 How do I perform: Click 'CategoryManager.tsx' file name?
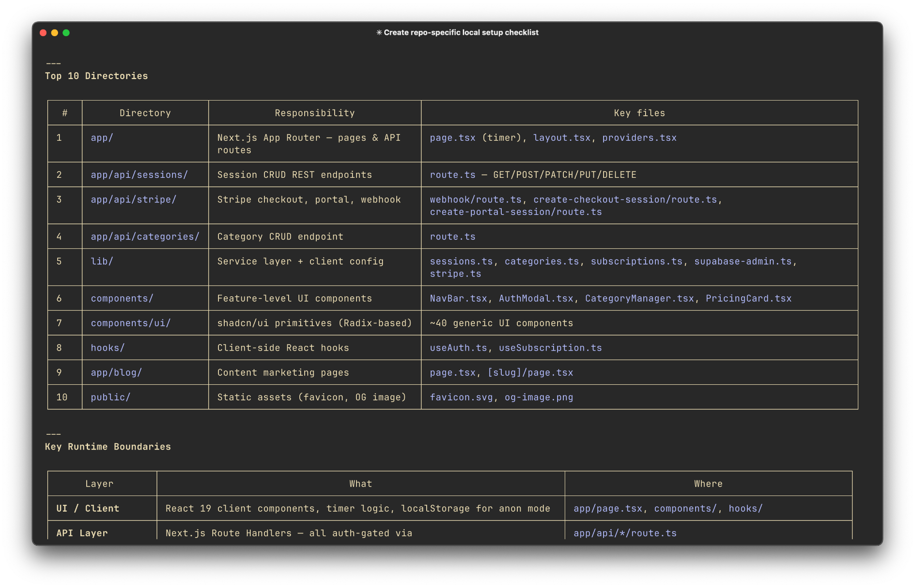click(639, 298)
